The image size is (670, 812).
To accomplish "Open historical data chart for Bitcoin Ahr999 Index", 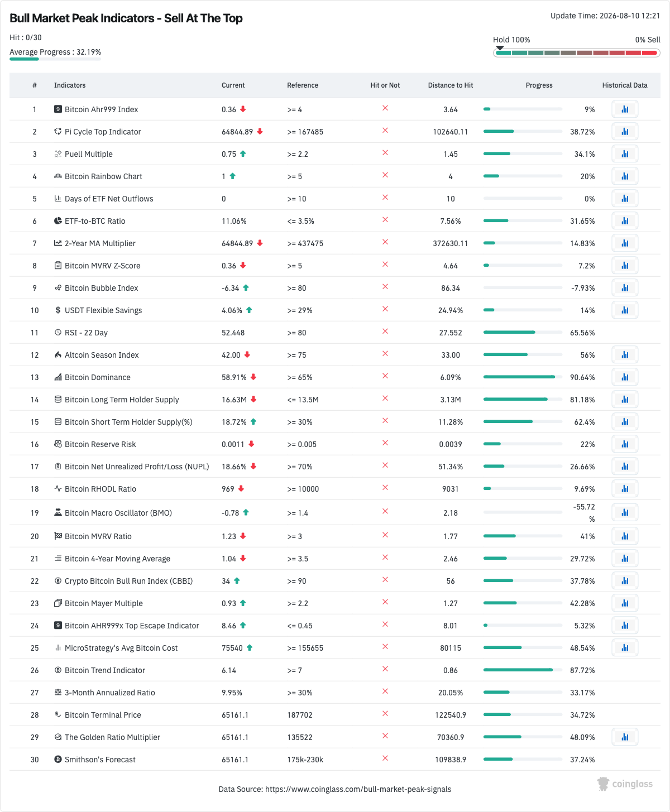I will (x=625, y=109).
